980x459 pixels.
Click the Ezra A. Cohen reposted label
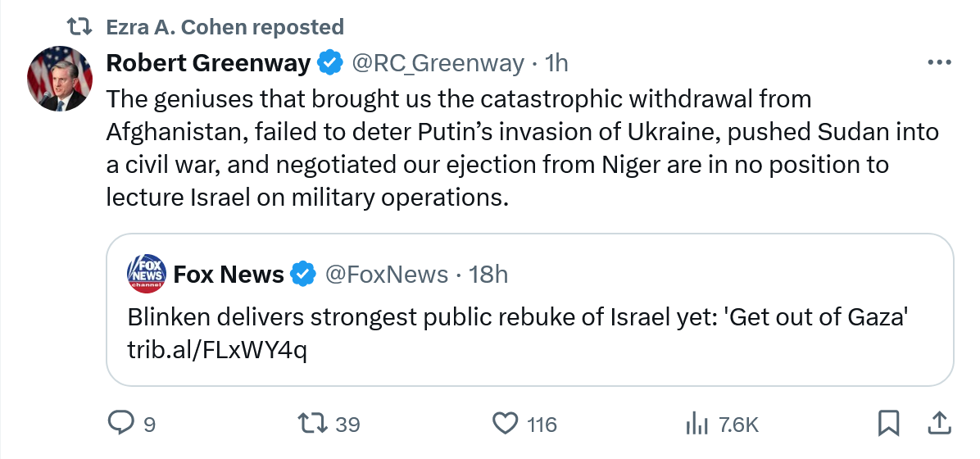click(x=225, y=27)
